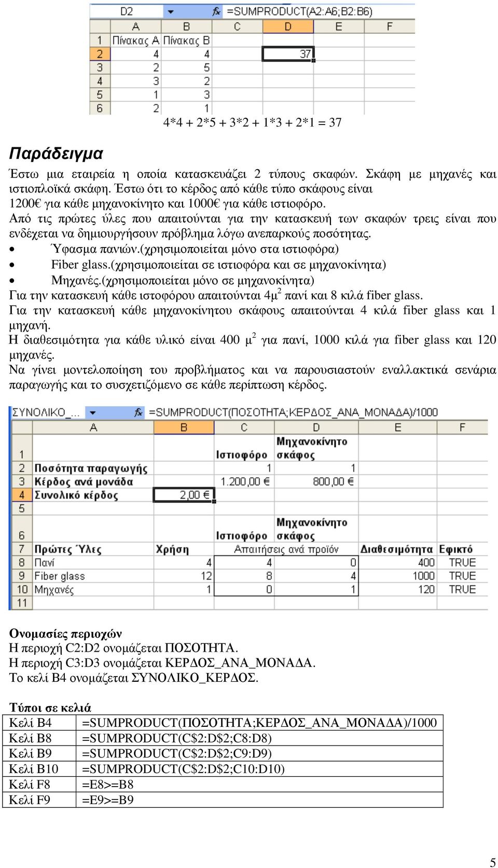
Task: Select column B header in the Συνολικό κέρδος spreadsheet
Action: [x=184, y=428]
